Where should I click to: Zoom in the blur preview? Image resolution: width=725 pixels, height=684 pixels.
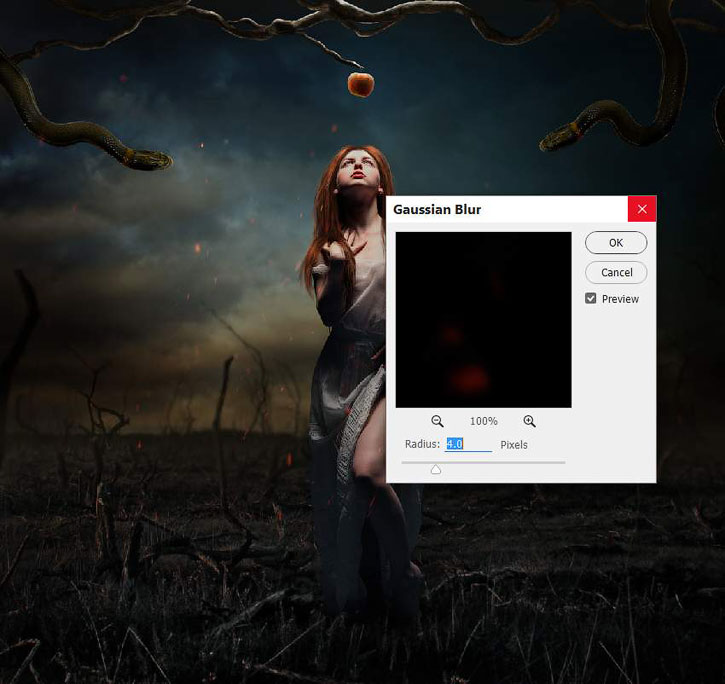pos(529,421)
